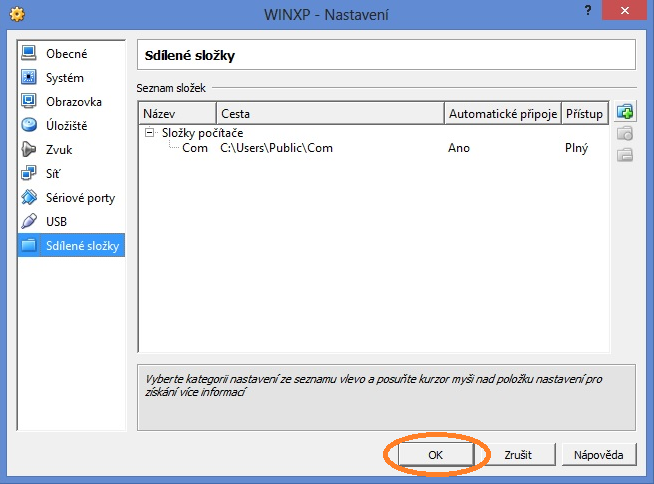The height and width of the screenshot is (484, 654).
Task: Sort by the Cesta column header
Action: coord(330,113)
